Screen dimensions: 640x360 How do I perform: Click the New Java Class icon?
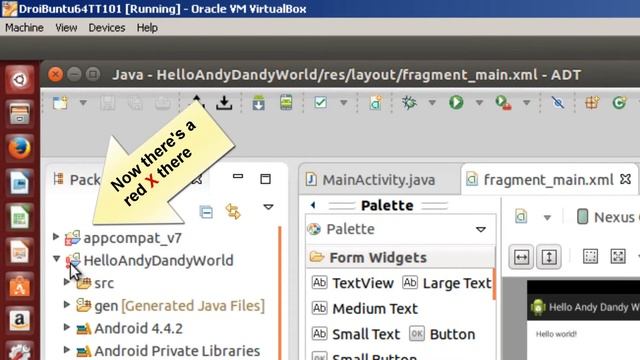pos(619,102)
